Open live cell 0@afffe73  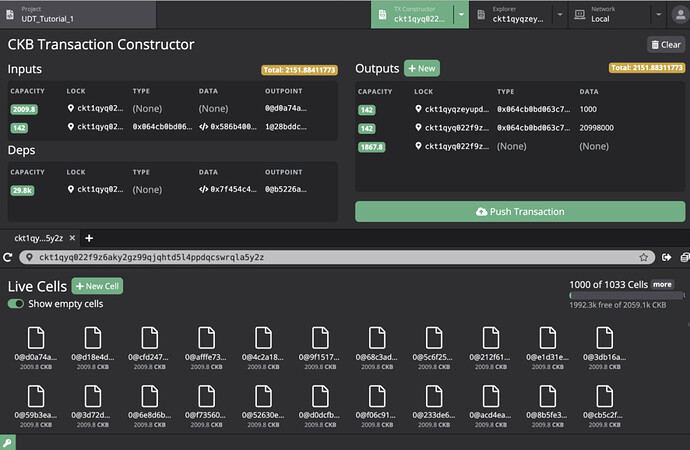(206, 347)
